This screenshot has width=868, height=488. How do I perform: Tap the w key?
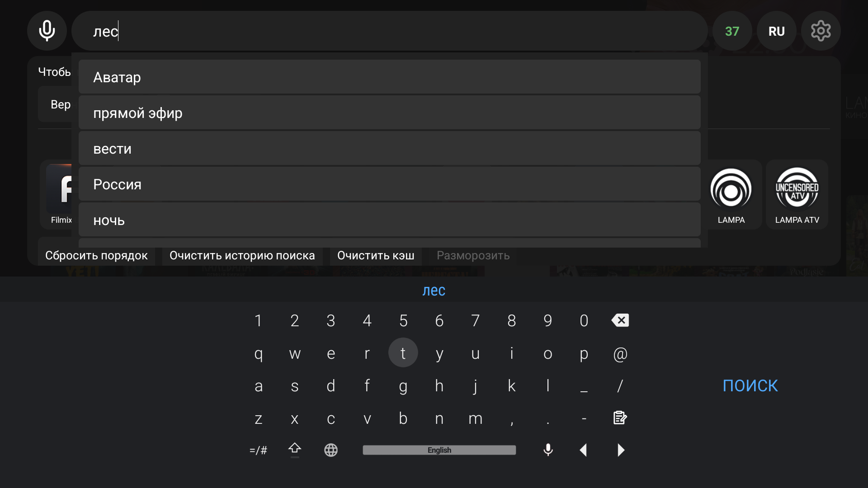point(295,353)
